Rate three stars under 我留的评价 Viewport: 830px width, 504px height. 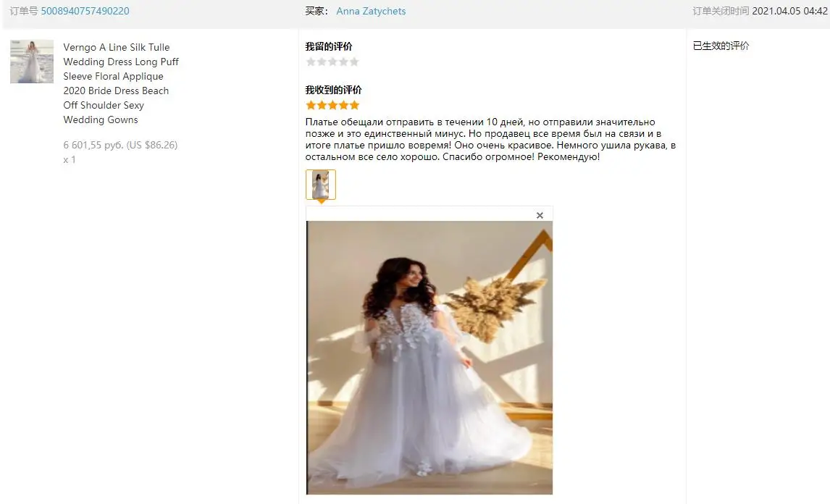[x=332, y=62]
